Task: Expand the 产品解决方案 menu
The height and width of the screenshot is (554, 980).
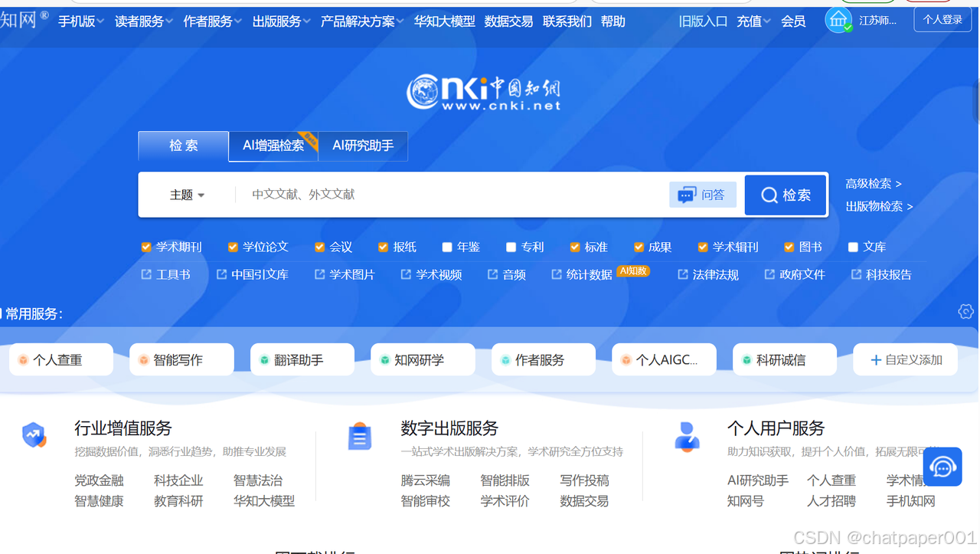Action: tap(363, 21)
